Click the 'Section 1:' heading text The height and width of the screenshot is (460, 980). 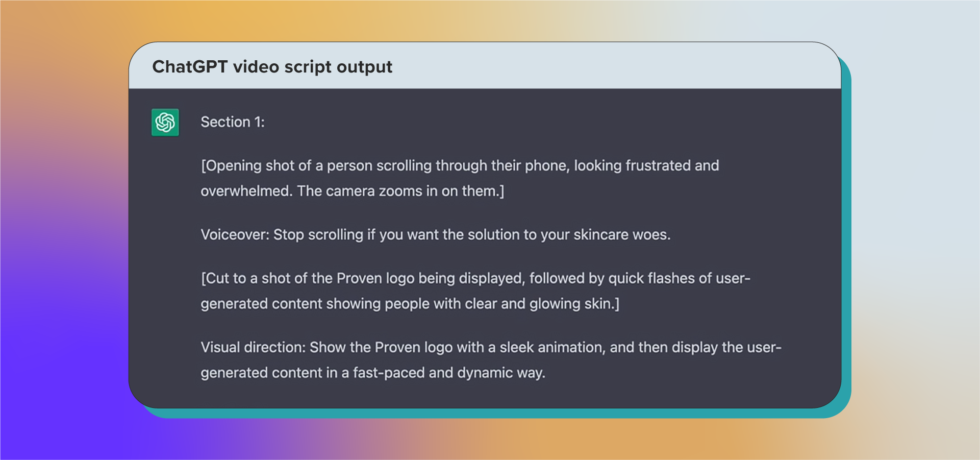233,122
